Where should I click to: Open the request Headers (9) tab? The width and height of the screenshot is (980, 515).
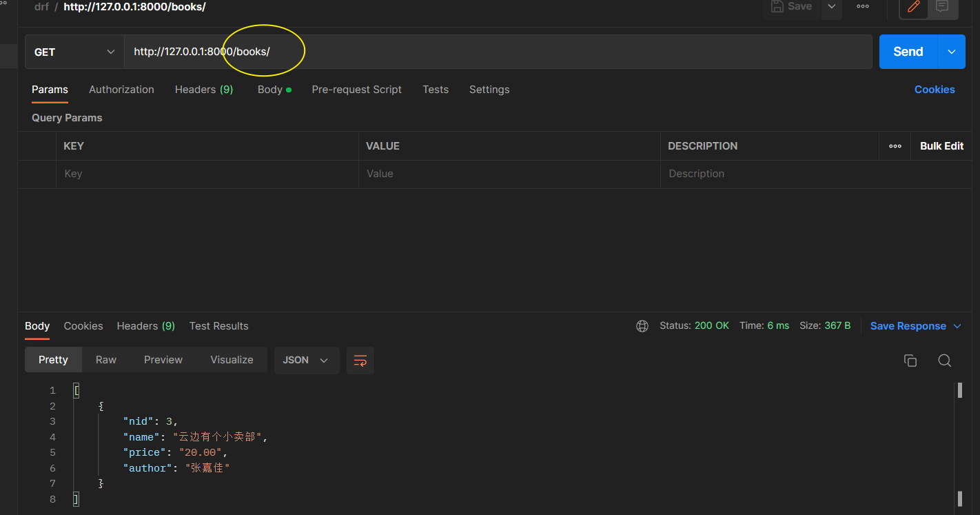tap(204, 90)
